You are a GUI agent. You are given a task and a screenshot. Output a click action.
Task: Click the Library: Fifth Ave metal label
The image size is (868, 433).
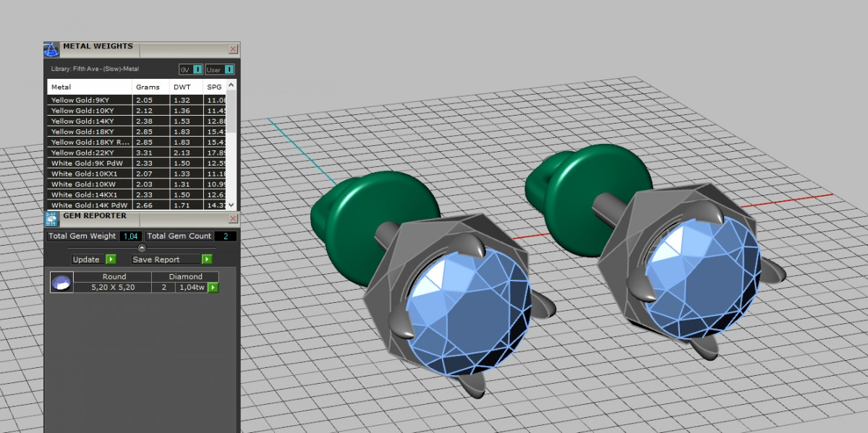(x=95, y=69)
